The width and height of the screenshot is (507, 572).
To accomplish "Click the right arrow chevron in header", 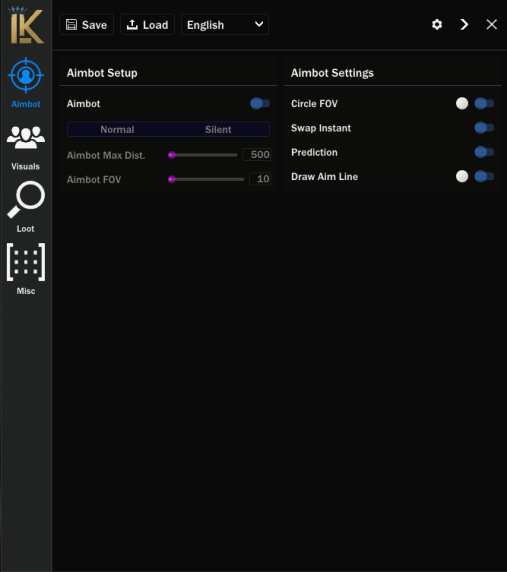I will 464,24.
